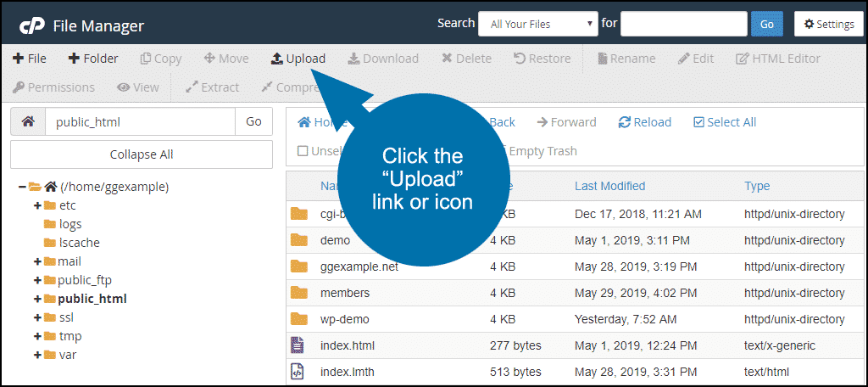Create a new folder with + Folder

tap(93, 59)
